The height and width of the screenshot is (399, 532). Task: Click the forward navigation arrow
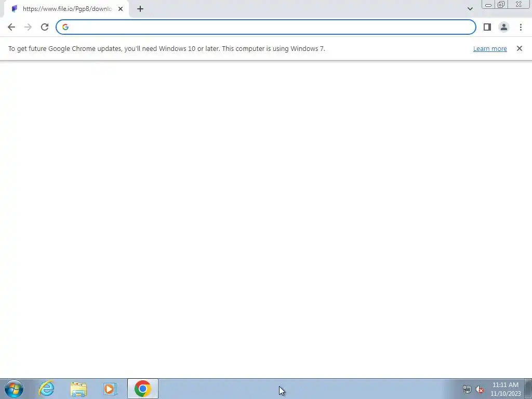(28, 27)
